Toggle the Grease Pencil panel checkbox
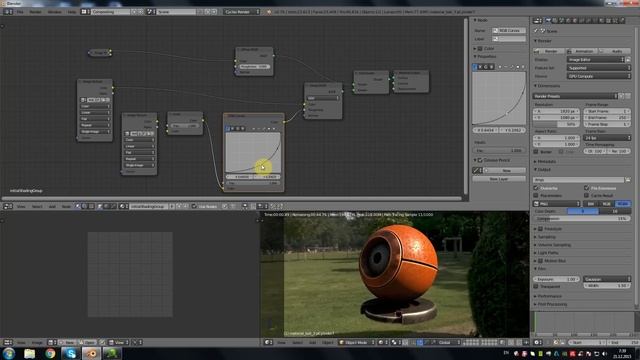Screen dimensions: 640x360 pos(480,160)
